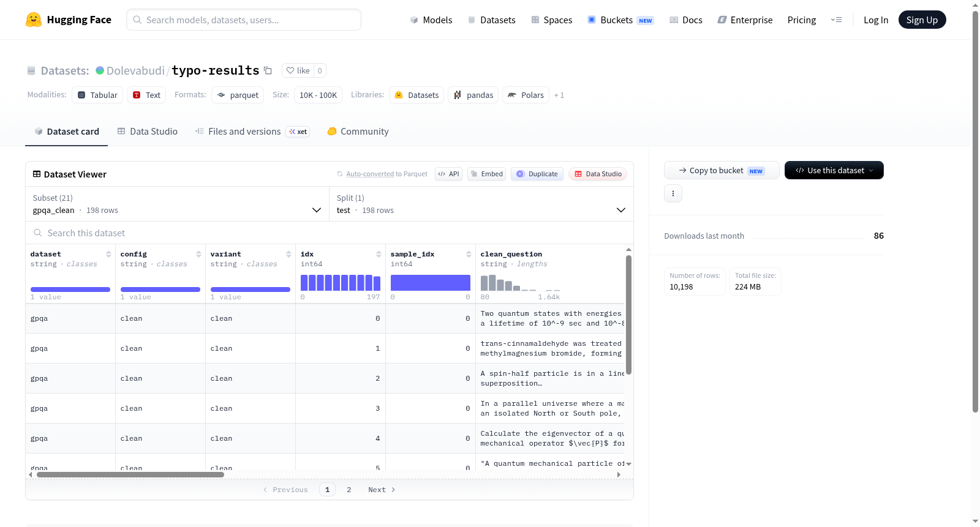Go to the Pricing page
Image resolution: width=980 pixels, height=527 pixels.
802,20
